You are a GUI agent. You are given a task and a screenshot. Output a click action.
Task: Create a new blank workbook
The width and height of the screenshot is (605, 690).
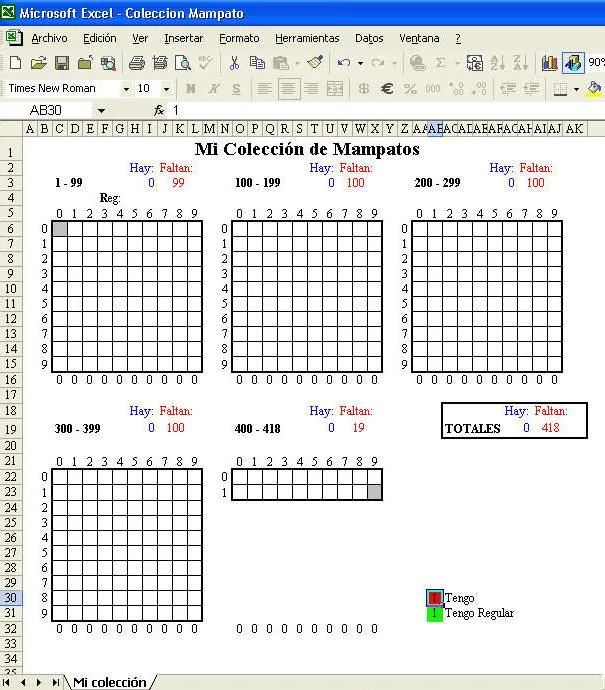[15, 63]
